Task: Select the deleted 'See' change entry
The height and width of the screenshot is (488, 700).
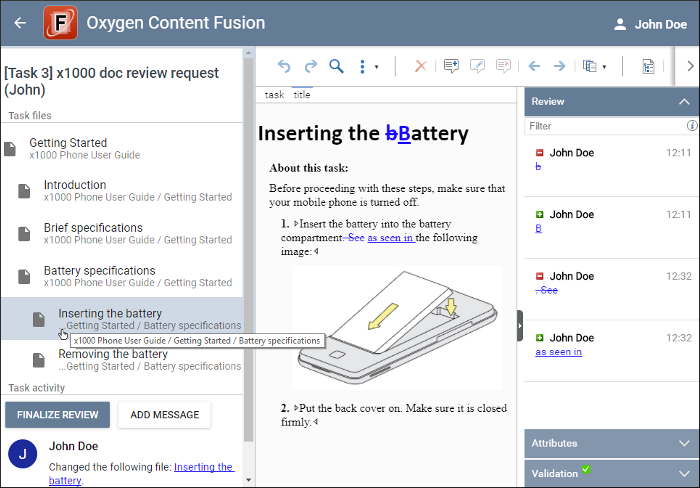Action: 612,289
